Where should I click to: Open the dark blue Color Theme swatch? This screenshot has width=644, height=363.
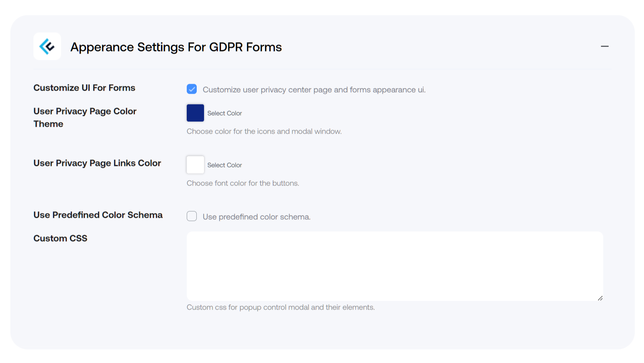(x=195, y=113)
